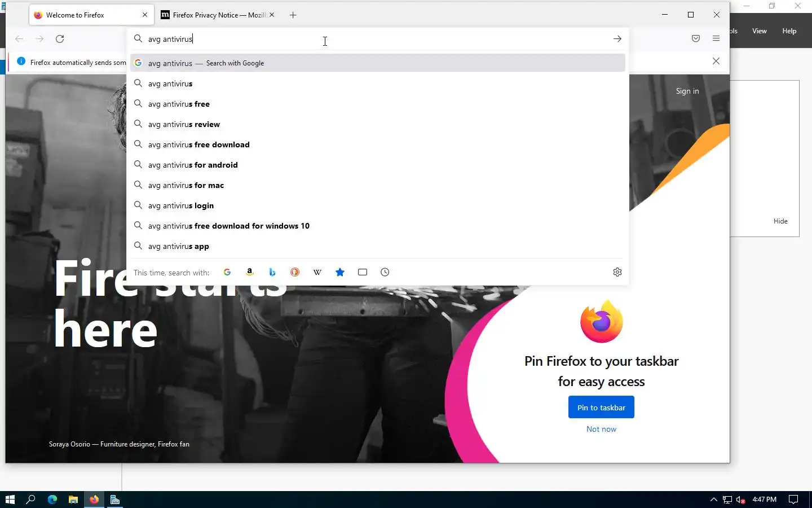Go forward with the forward arrow
Screen dimensions: 812x508
tap(39, 39)
